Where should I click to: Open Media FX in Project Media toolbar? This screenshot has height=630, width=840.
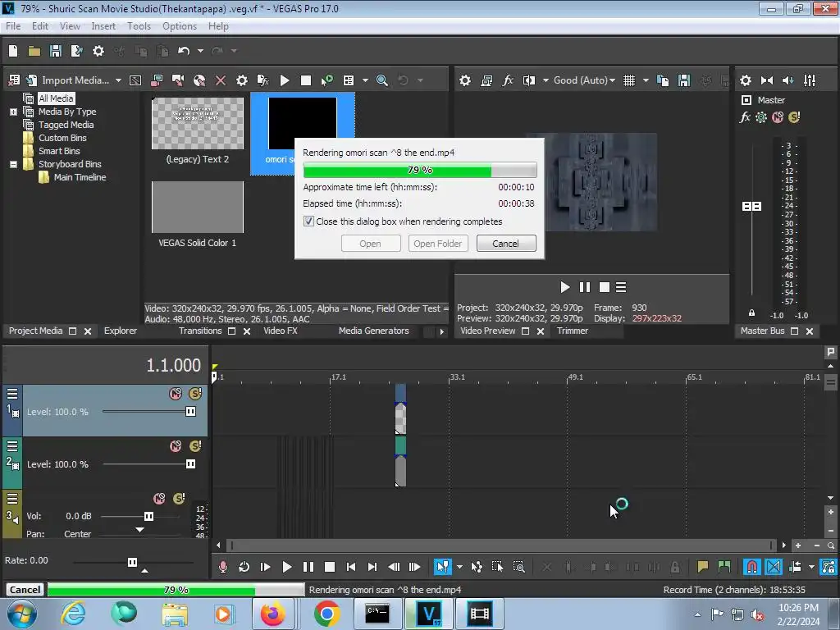[x=263, y=80]
